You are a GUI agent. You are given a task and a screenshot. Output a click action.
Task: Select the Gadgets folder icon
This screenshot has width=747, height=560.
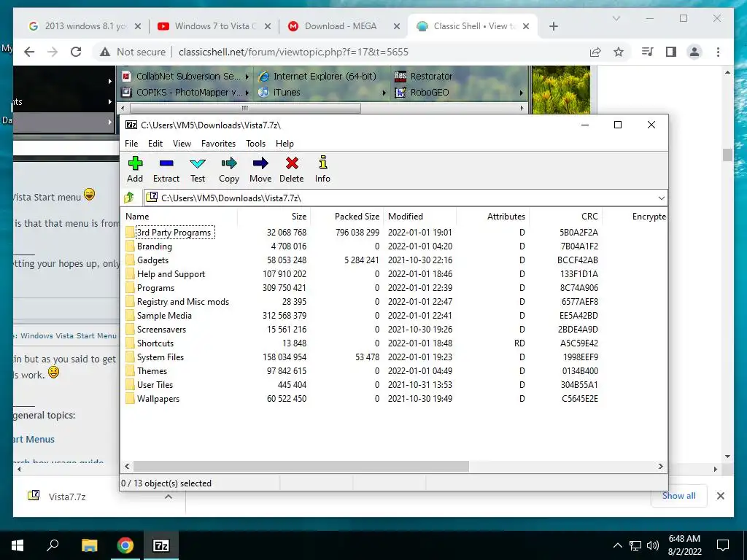click(x=130, y=260)
